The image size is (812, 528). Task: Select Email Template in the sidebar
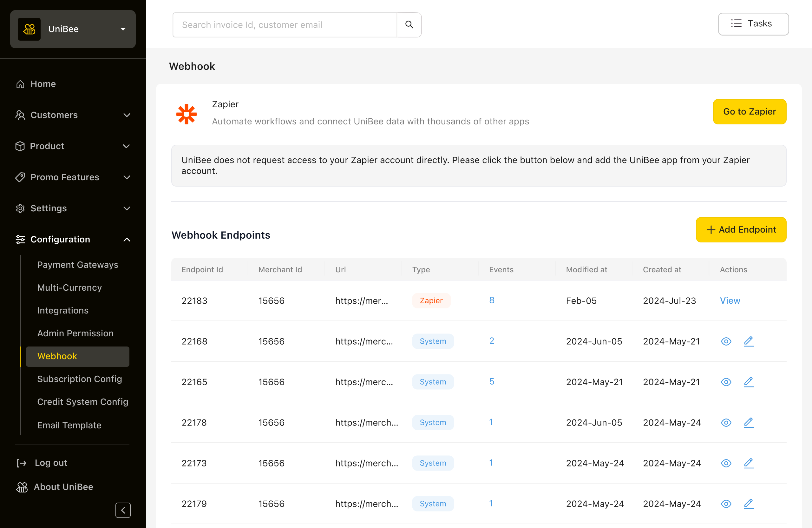point(69,425)
